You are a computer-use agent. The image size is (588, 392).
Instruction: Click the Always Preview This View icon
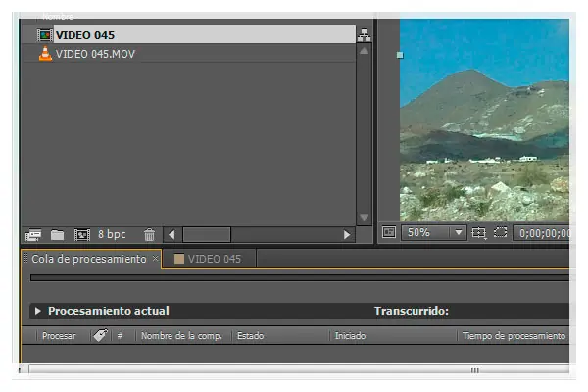388,232
